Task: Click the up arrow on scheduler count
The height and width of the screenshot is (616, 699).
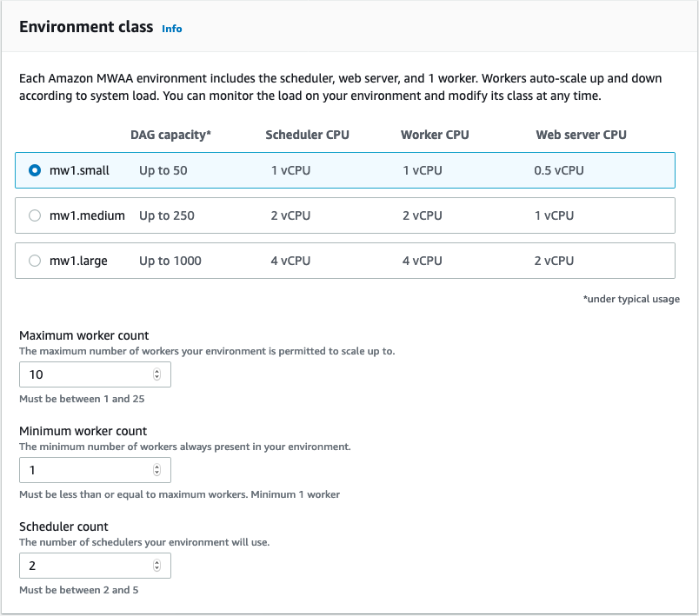Action: (157, 561)
